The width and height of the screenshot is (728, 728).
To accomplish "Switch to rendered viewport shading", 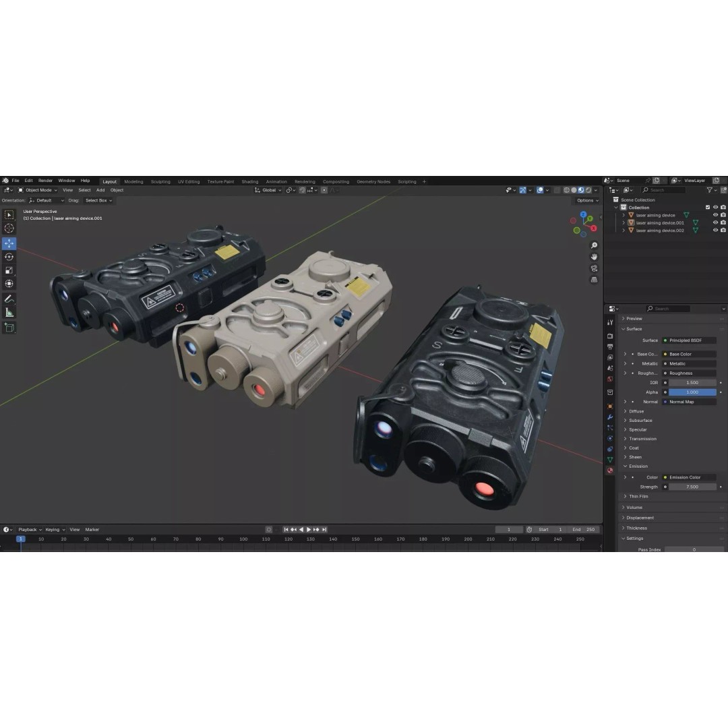I will coord(588,190).
